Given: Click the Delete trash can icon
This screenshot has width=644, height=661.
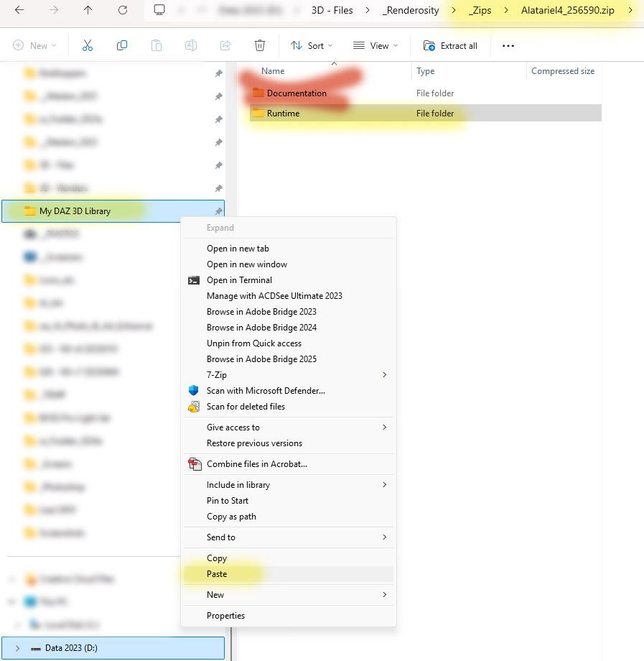Looking at the screenshot, I should click(260, 45).
